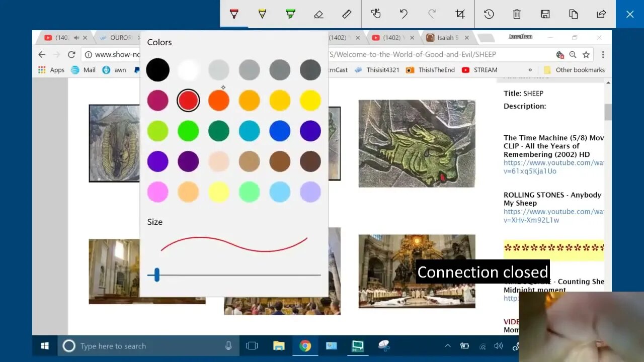This screenshot has height=362, width=644.
Task: Pick the black color swatch
Action: pos(158,70)
